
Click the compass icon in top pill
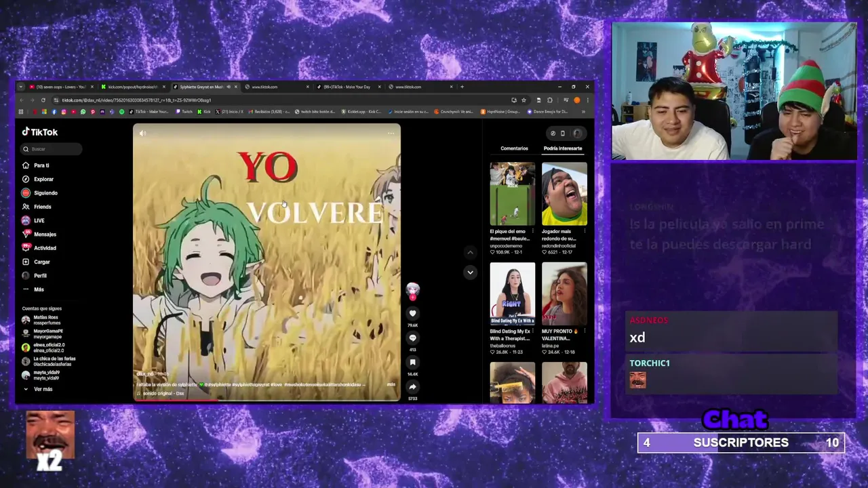(553, 134)
